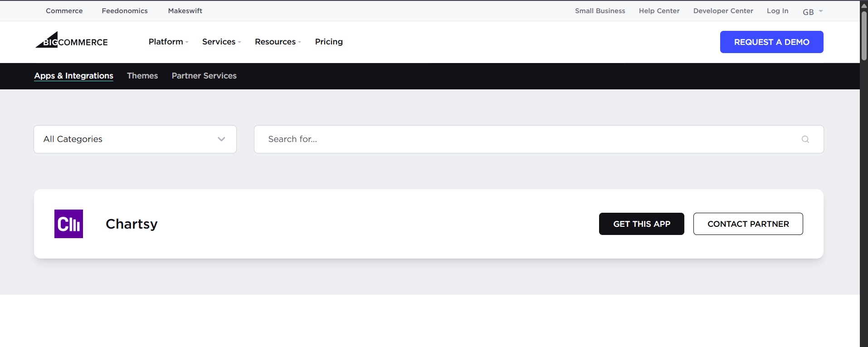The width and height of the screenshot is (868, 347).
Task: Visit the Small Business link
Action: coord(600,11)
